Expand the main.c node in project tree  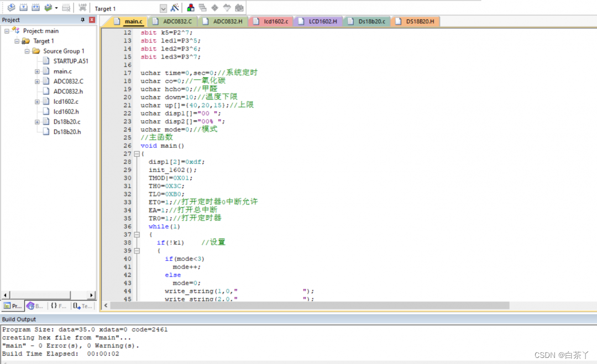pyautogui.click(x=37, y=71)
